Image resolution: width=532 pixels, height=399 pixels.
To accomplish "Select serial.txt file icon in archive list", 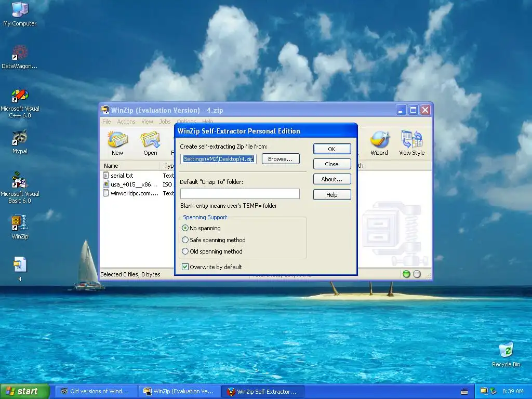I will coord(106,176).
